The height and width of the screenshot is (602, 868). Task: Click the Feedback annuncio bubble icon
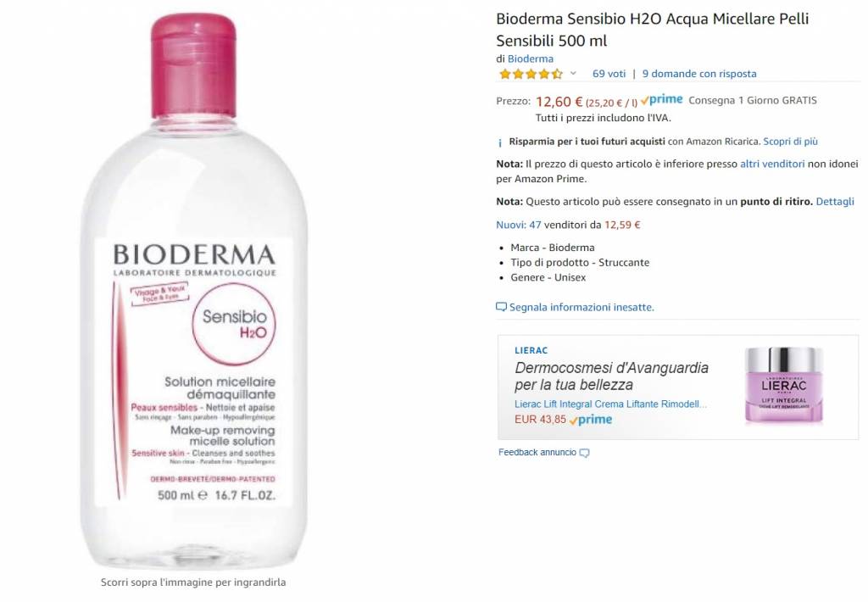point(584,453)
